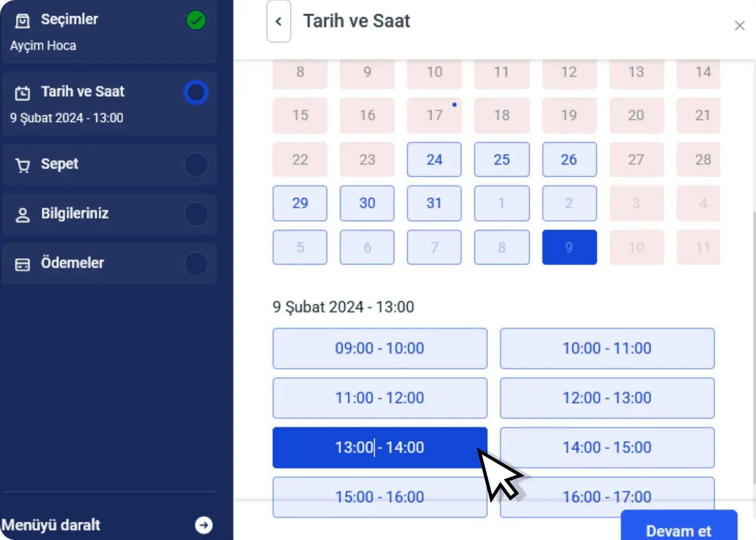Click the Sepet step status circle
This screenshot has width=756, height=540.
click(196, 165)
